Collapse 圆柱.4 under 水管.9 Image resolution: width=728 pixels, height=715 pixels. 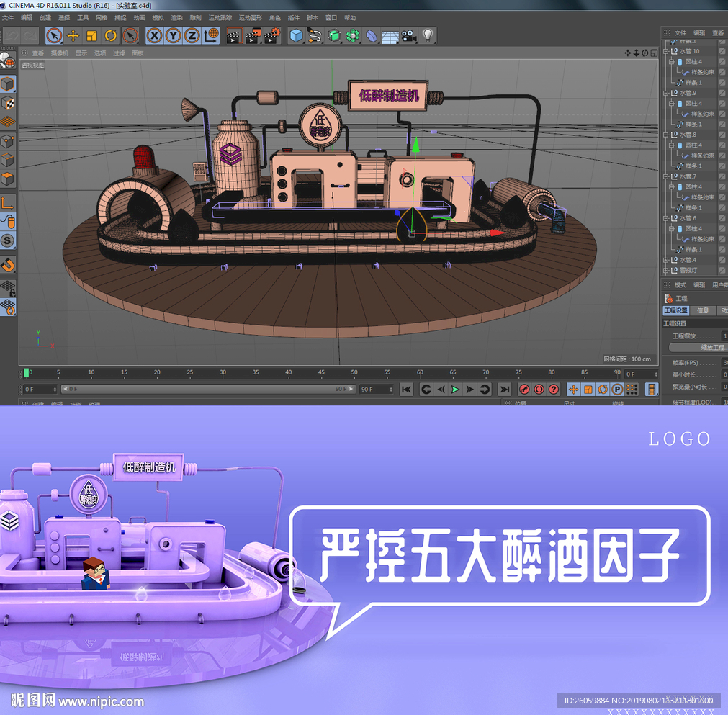pyautogui.click(x=672, y=103)
